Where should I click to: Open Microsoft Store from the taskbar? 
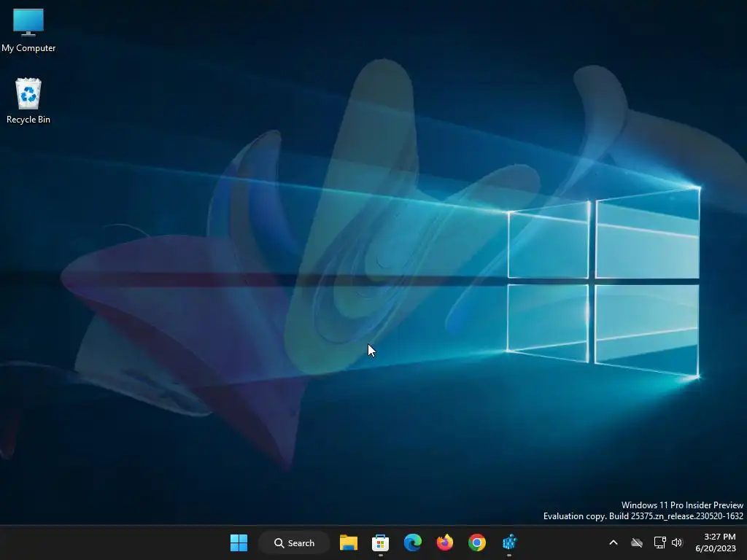(380, 542)
